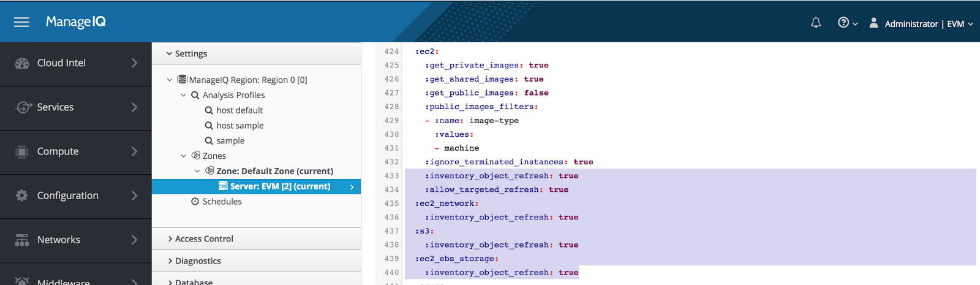Click line 424 ':ec2:' in editor

pyautogui.click(x=427, y=51)
